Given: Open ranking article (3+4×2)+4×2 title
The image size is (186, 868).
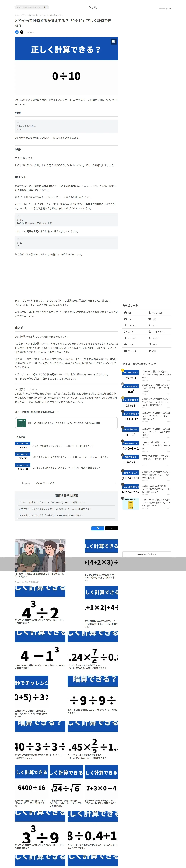Looking at the screenshot, I should click(156, 489).
